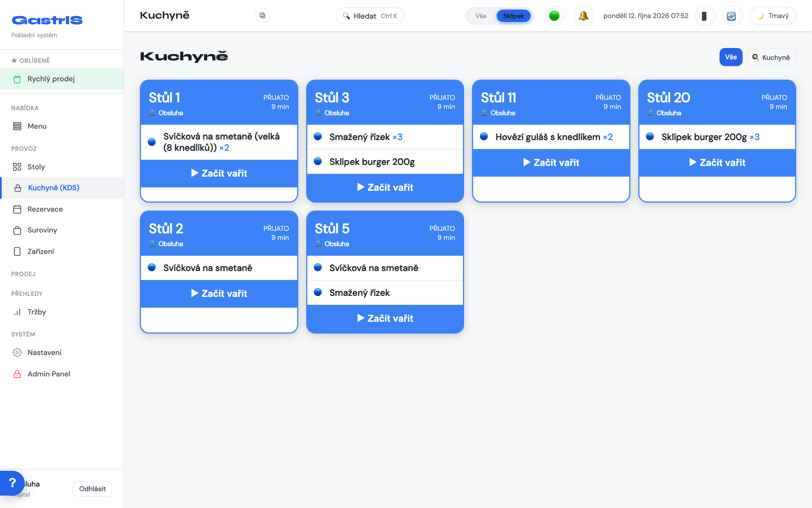Screen dimensions: 812x508
Task: Click the Nastavení gear icon
Action: pyautogui.click(x=17, y=352)
